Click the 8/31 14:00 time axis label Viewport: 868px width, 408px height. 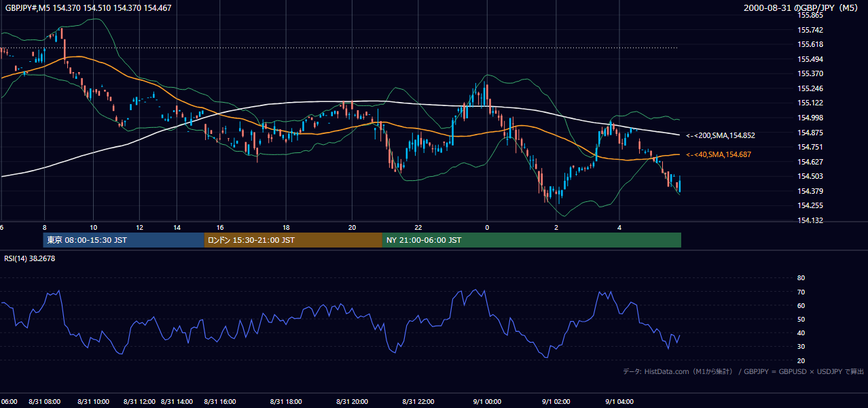pyautogui.click(x=176, y=402)
